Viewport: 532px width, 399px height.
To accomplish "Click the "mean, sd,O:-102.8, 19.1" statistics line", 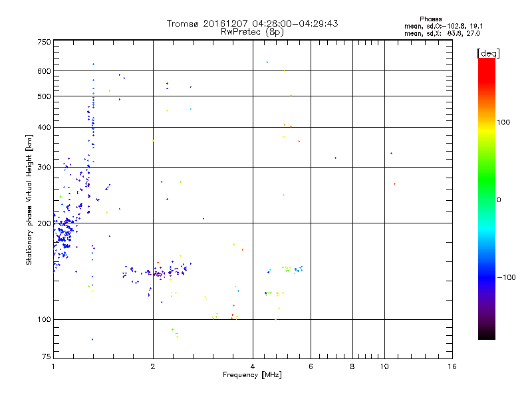I will 444,26.
